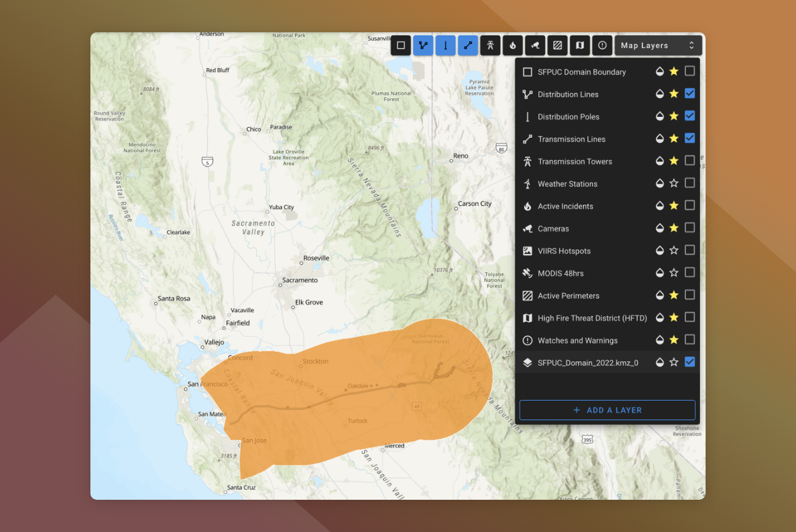The image size is (796, 532).
Task: Click the ADD A LAYER button
Action: [607, 410]
